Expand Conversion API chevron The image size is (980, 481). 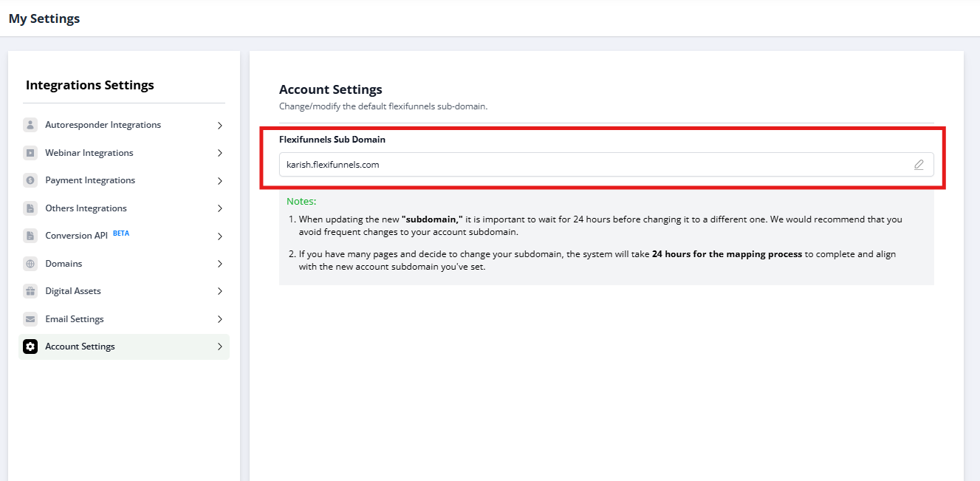[220, 236]
